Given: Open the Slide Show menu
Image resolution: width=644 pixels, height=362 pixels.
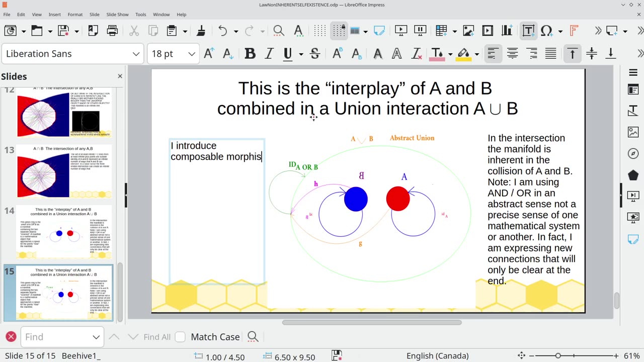Looking at the screenshot, I should [116, 15].
